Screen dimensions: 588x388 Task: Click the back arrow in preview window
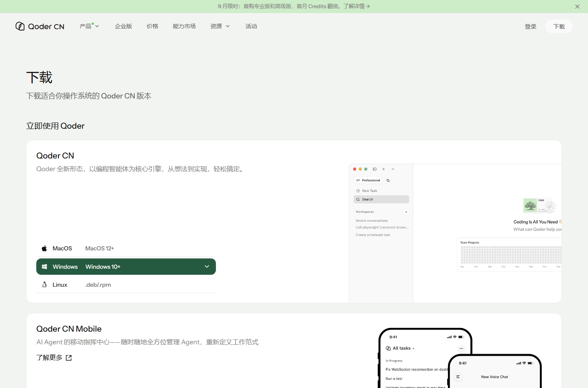pyautogui.click(x=384, y=169)
